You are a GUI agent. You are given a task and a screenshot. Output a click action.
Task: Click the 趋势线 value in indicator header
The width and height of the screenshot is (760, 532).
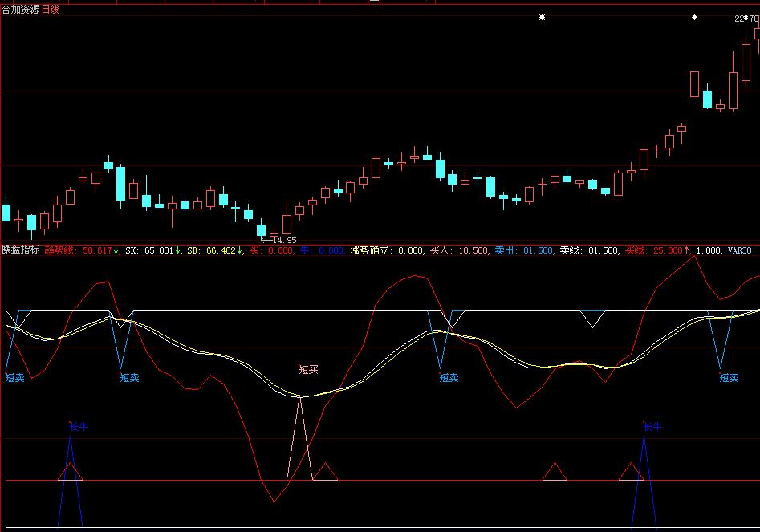(x=77, y=250)
